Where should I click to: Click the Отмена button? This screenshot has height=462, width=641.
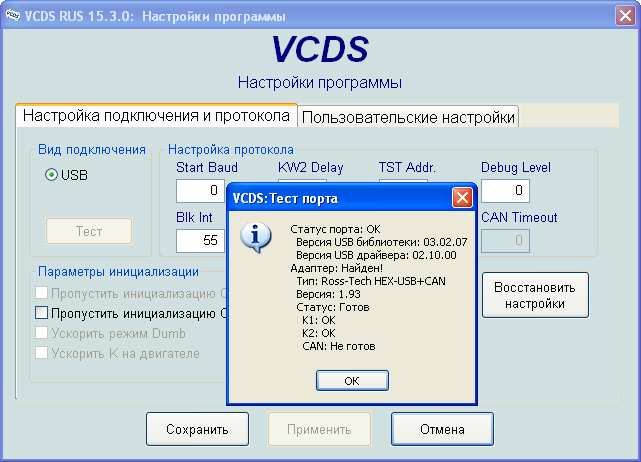pos(442,429)
